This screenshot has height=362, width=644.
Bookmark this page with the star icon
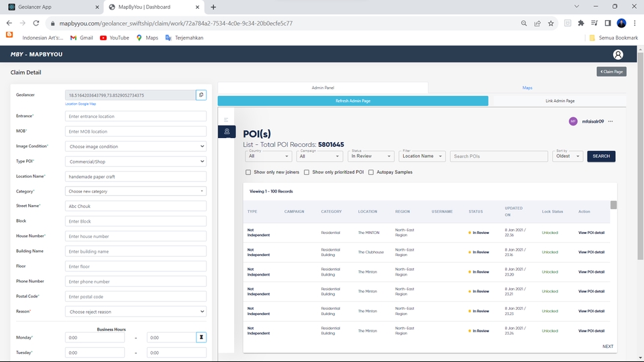click(x=551, y=23)
